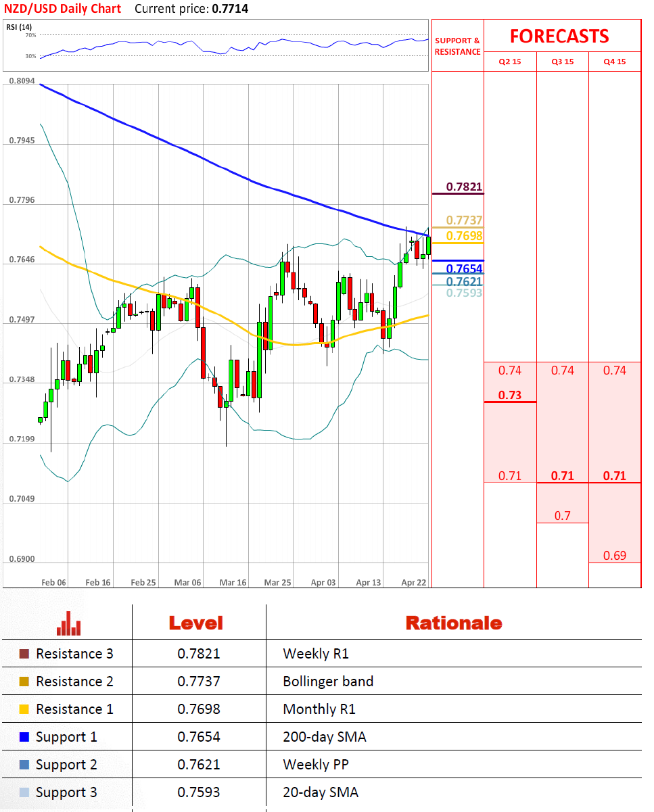Viewport: 654px width, 812px height.
Task: Click the 0.7945 y-axis price label
Action: (22, 141)
